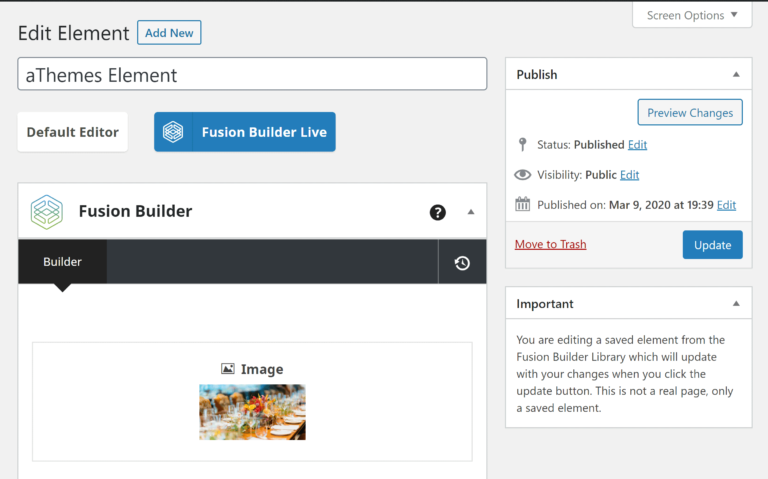The height and width of the screenshot is (479, 768).
Task: Select the table setting image thumbnail
Action: [252, 412]
